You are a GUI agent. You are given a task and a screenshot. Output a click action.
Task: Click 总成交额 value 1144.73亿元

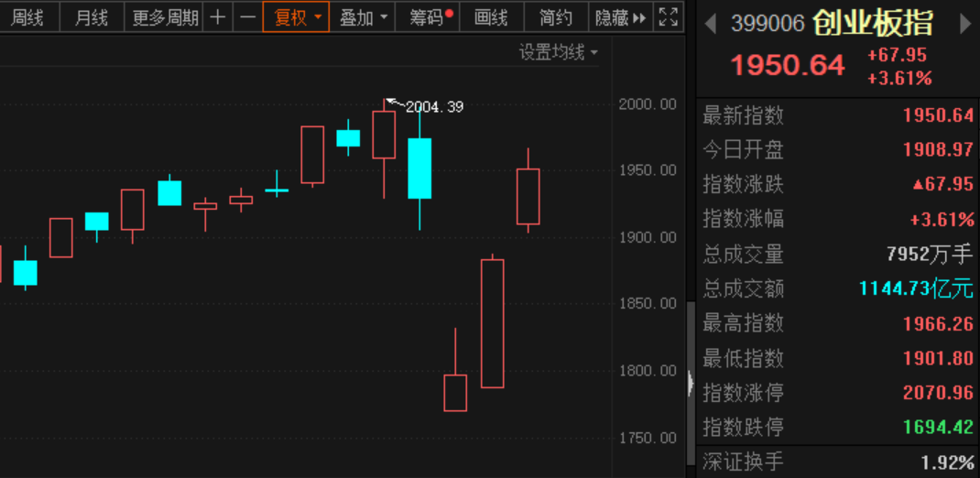click(x=916, y=288)
